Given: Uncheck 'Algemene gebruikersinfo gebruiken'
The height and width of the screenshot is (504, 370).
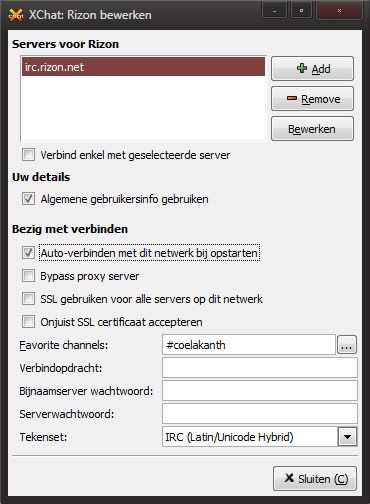Looking at the screenshot, I should tap(28, 199).
